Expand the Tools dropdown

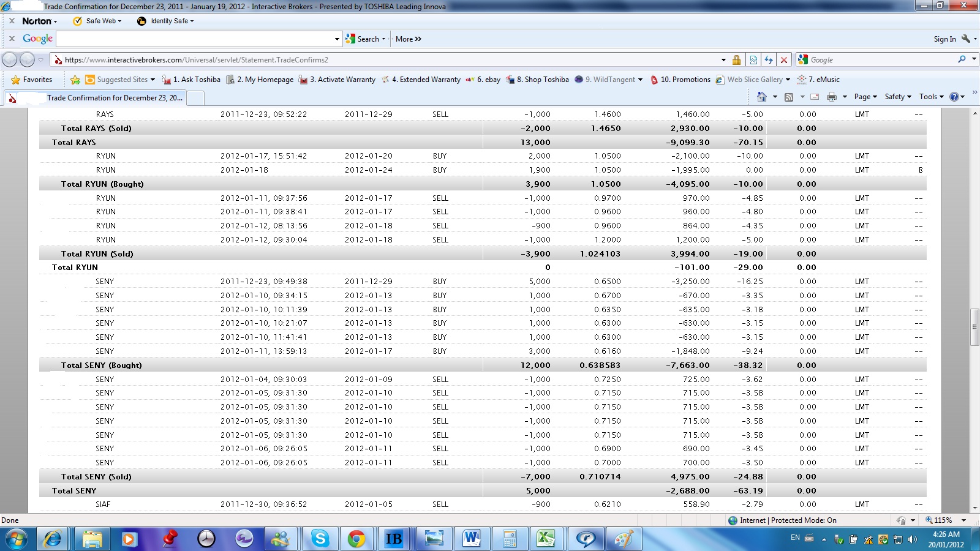(931, 97)
